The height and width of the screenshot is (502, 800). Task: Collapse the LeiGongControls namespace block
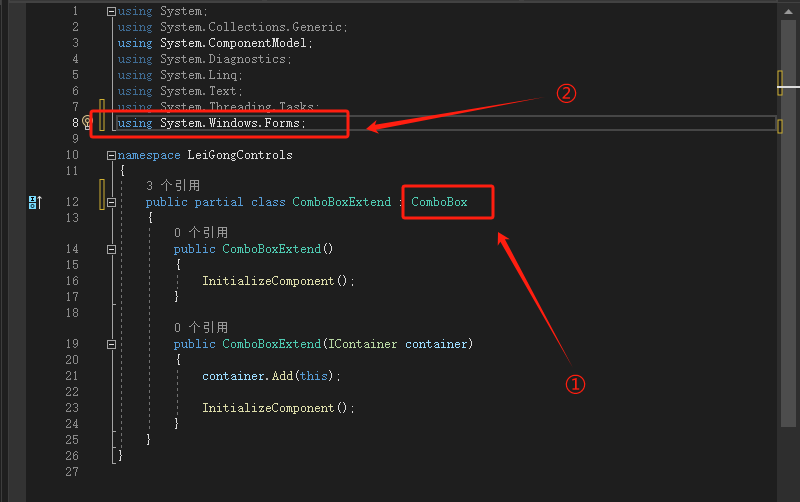pyautogui.click(x=111, y=156)
